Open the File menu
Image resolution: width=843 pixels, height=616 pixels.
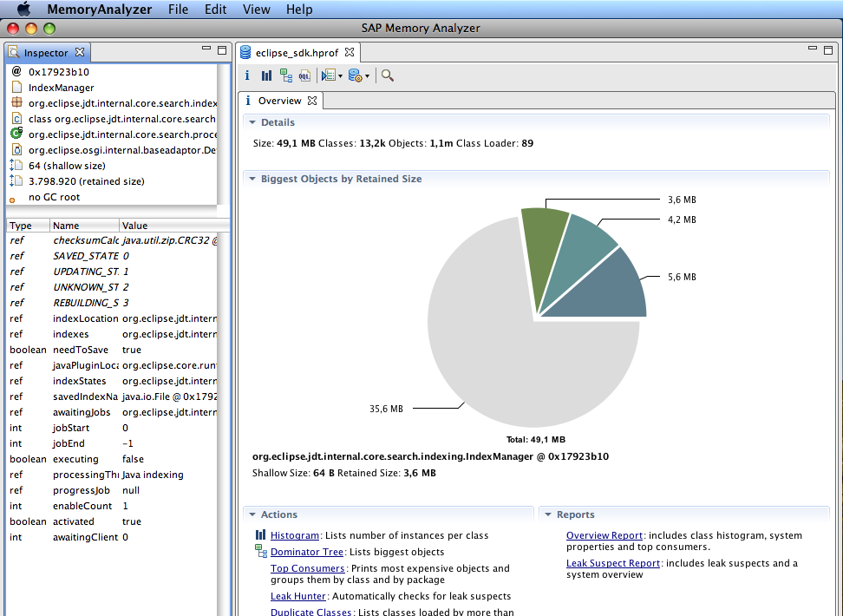(x=178, y=10)
